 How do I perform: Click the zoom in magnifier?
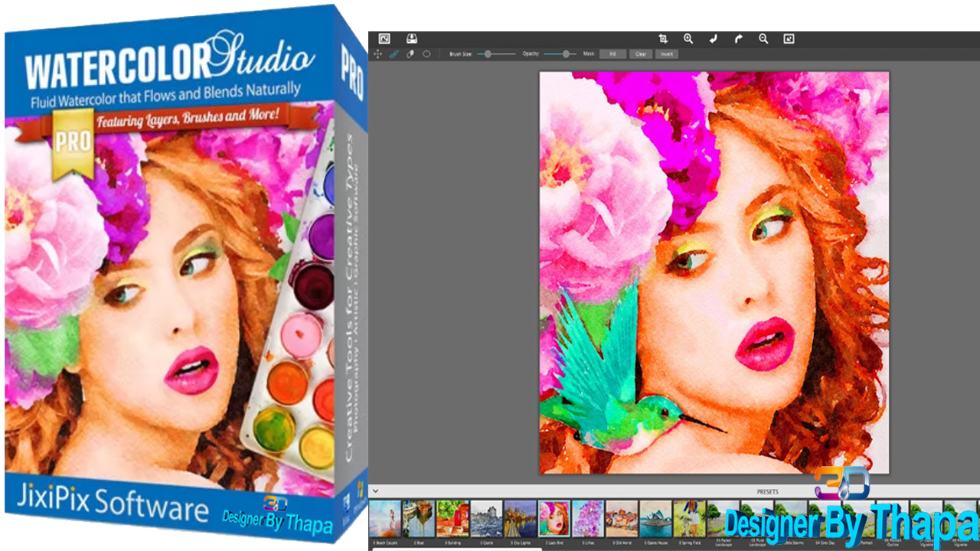pyautogui.click(x=688, y=38)
